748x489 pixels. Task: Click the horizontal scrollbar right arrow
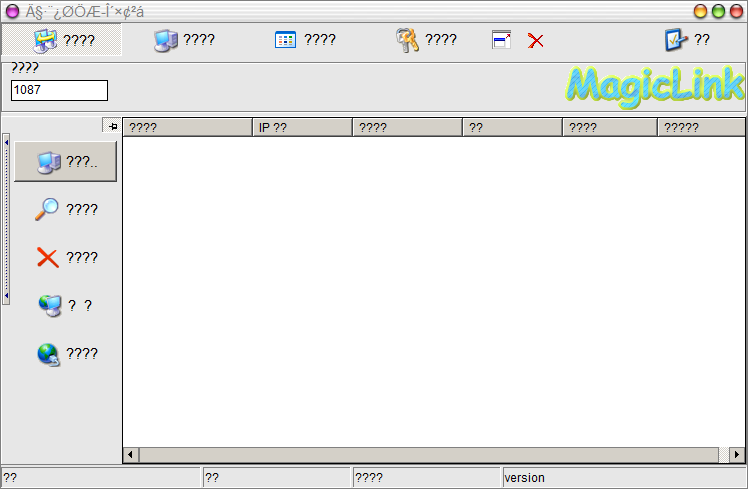738,455
